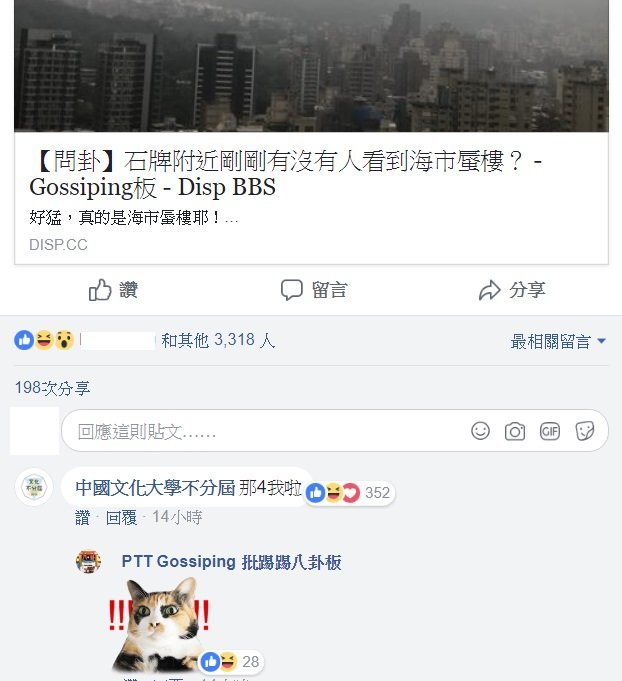Open PTT Gossiping 批踢踢八卦板 page link
Viewport: 622px width, 681px height.
(232, 562)
